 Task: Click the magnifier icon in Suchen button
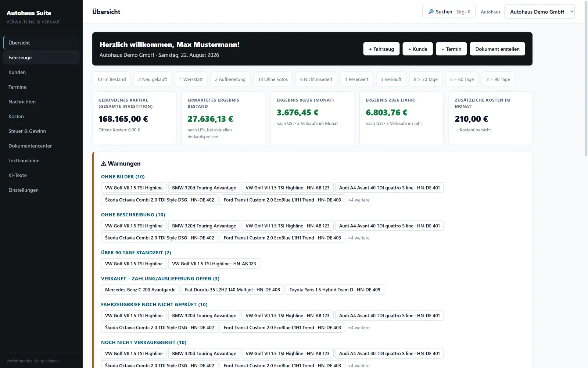click(431, 12)
